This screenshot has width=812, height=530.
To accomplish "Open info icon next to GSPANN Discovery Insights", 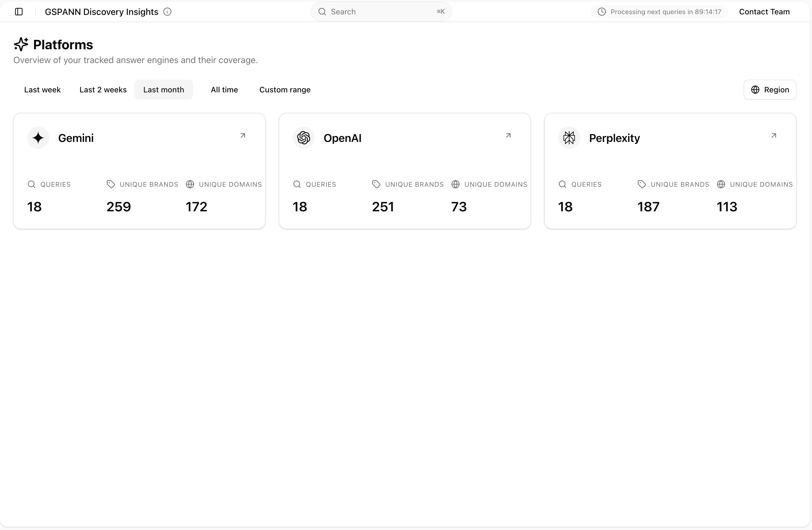I will tap(167, 12).
